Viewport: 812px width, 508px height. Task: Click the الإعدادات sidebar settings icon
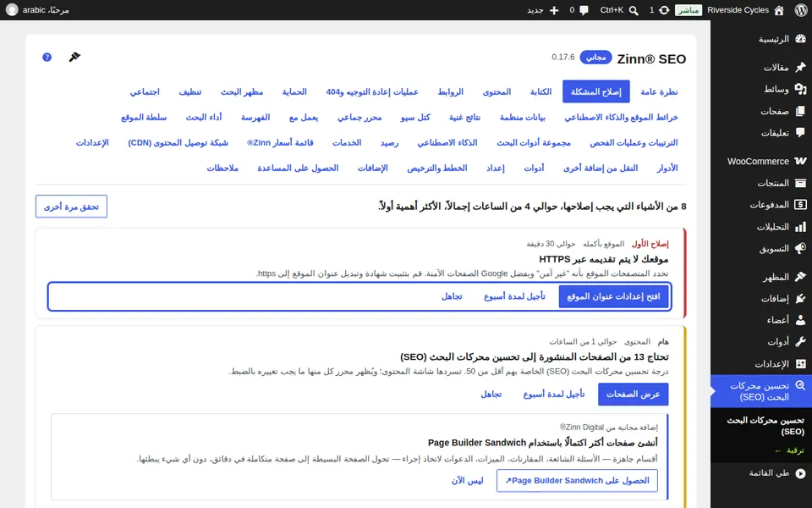(x=801, y=364)
